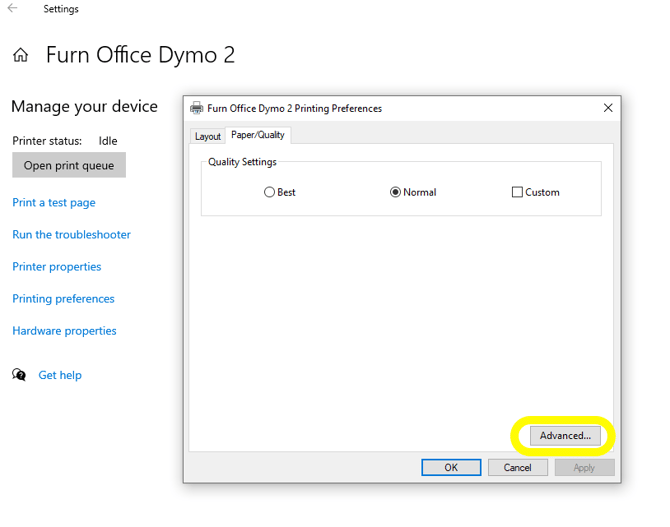Open Hardware properties
This screenshot has width=670, height=527.
[x=64, y=330]
